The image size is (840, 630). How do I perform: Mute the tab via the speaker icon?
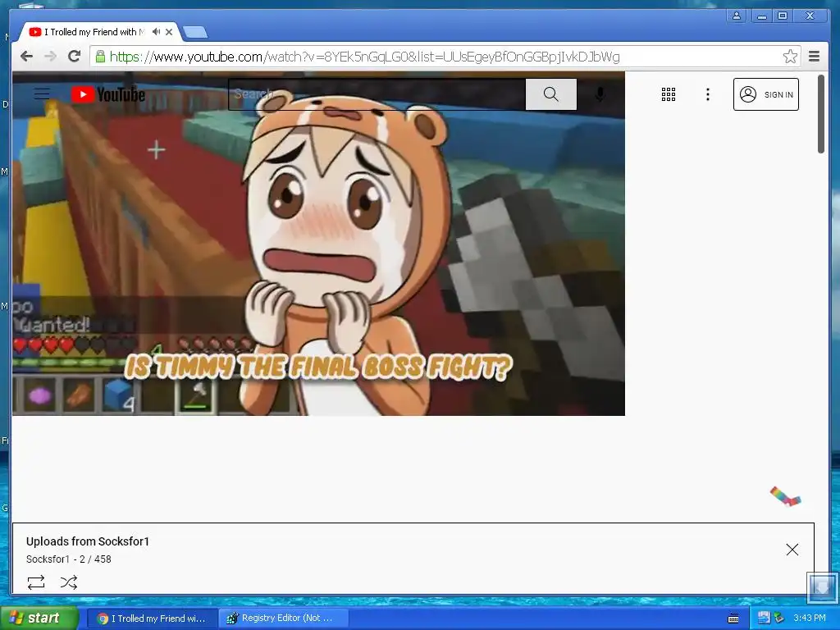[156, 32]
